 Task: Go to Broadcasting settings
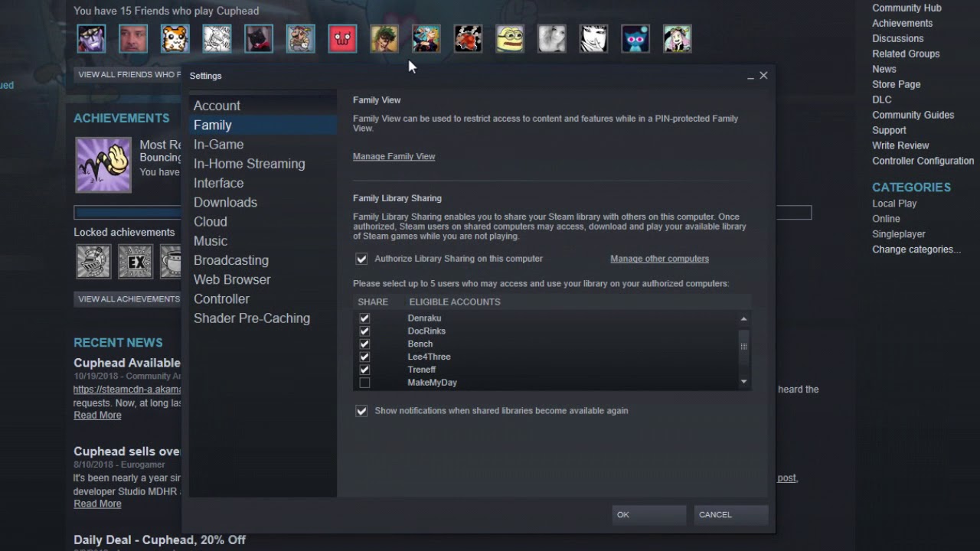[x=263, y=260]
